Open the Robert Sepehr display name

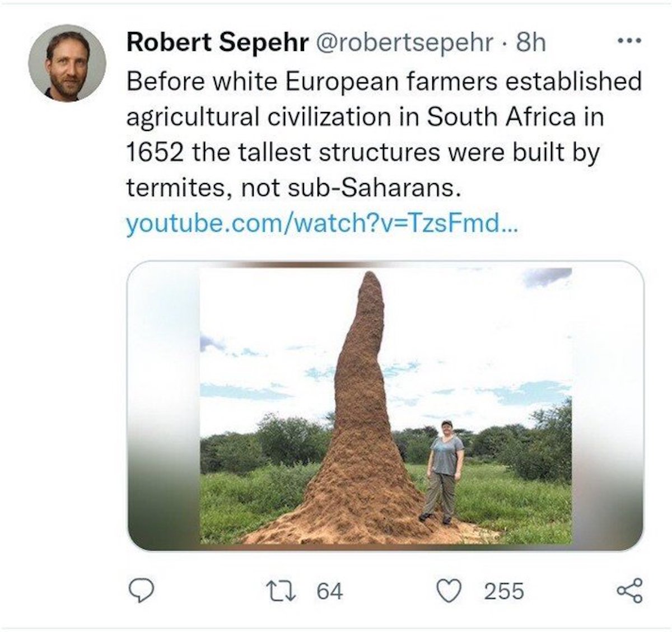point(217,42)
